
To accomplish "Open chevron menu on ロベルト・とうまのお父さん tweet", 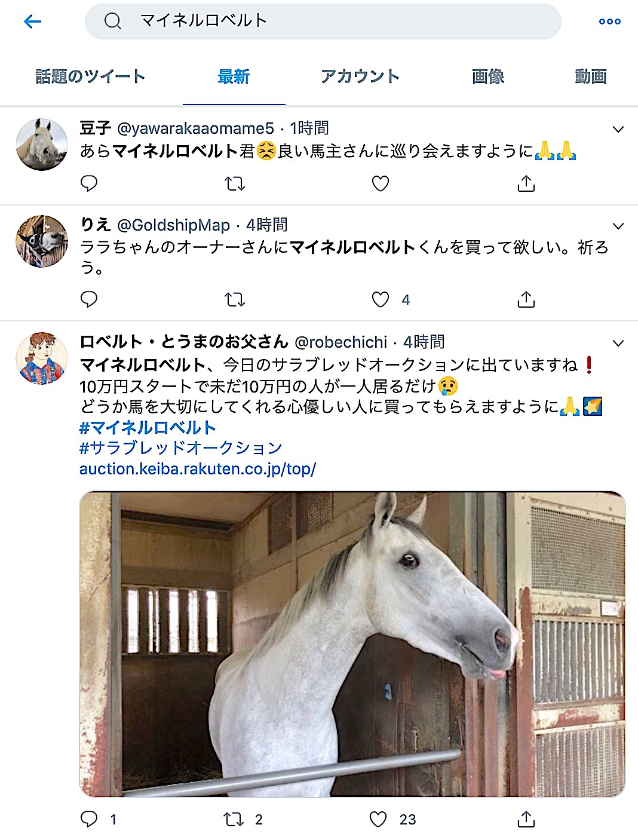I will pos(619,343).
